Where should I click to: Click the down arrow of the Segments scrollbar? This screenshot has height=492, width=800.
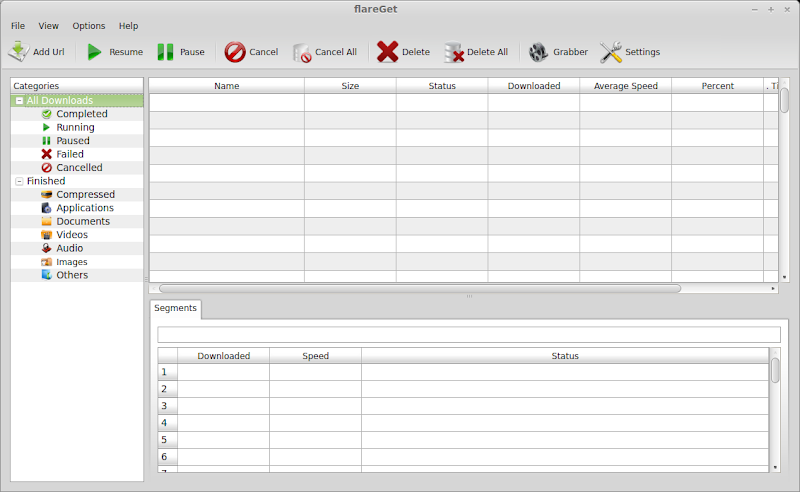(775, 467)
